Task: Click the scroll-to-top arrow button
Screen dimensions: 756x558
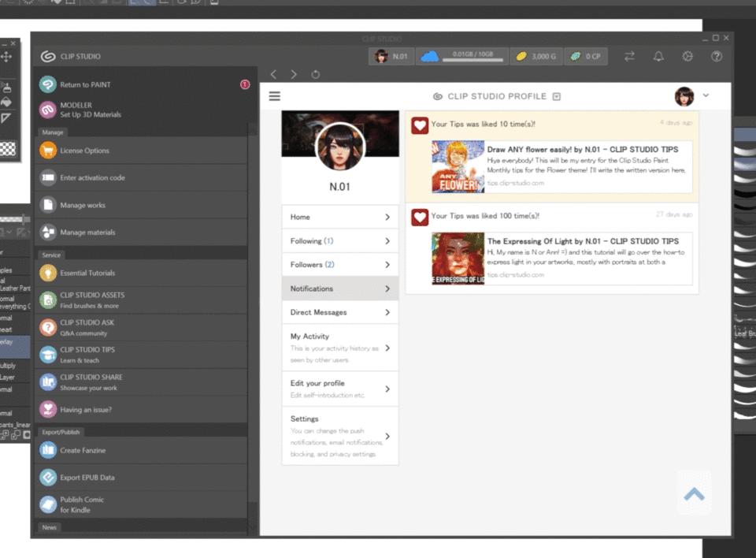Action: [x=695, y=494]
